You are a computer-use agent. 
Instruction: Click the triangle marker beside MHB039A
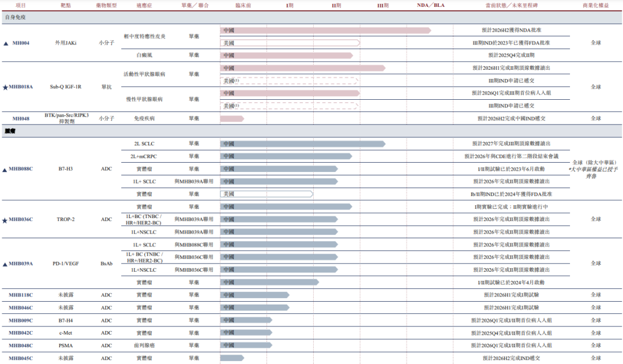click(x=5, y=264)
